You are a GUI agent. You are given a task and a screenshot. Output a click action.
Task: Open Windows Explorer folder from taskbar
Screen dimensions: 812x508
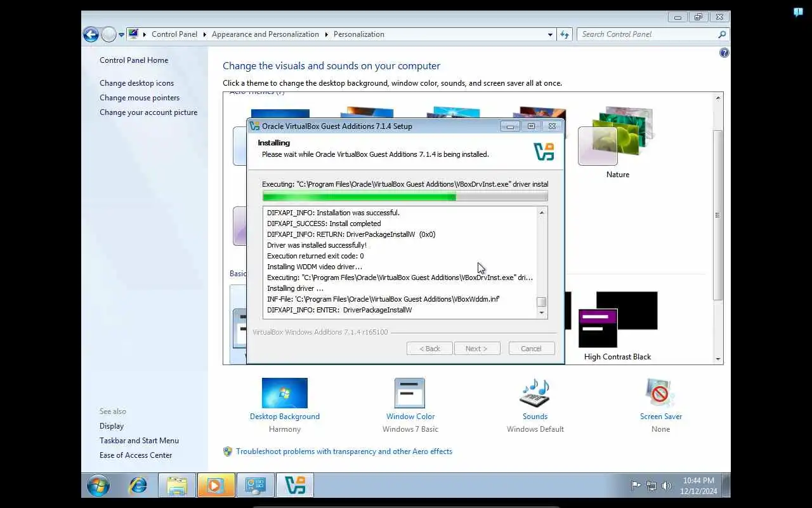[x=177, y=486]
